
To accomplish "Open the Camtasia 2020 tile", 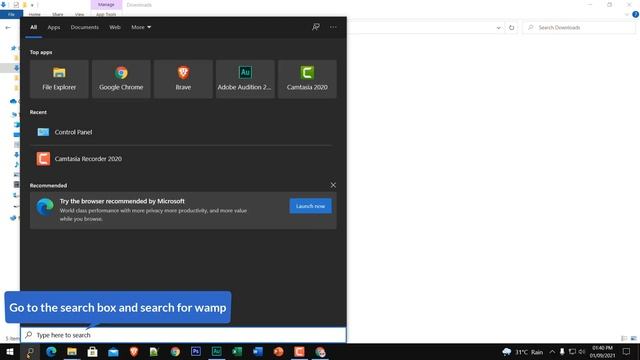I will [x=307, y=79].
